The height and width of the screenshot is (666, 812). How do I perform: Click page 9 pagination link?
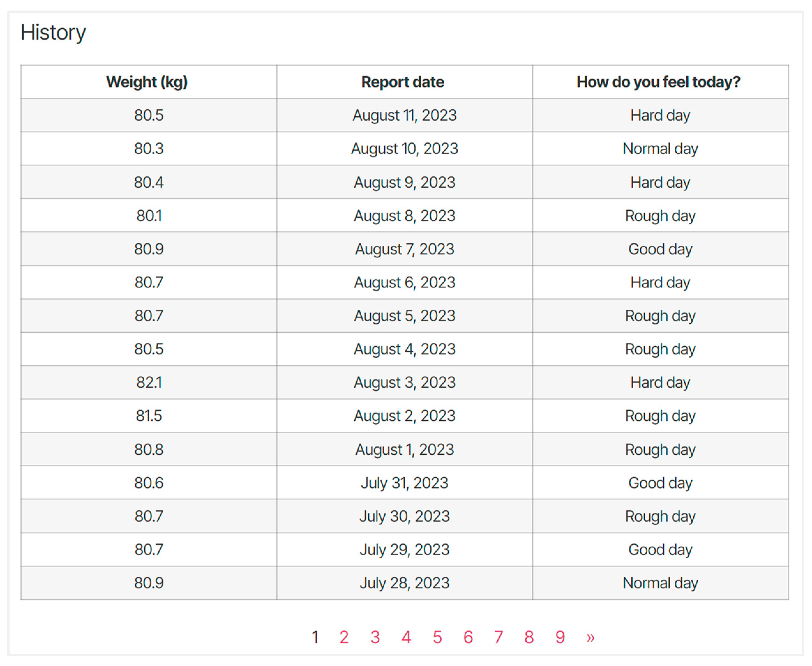point(560,637)
